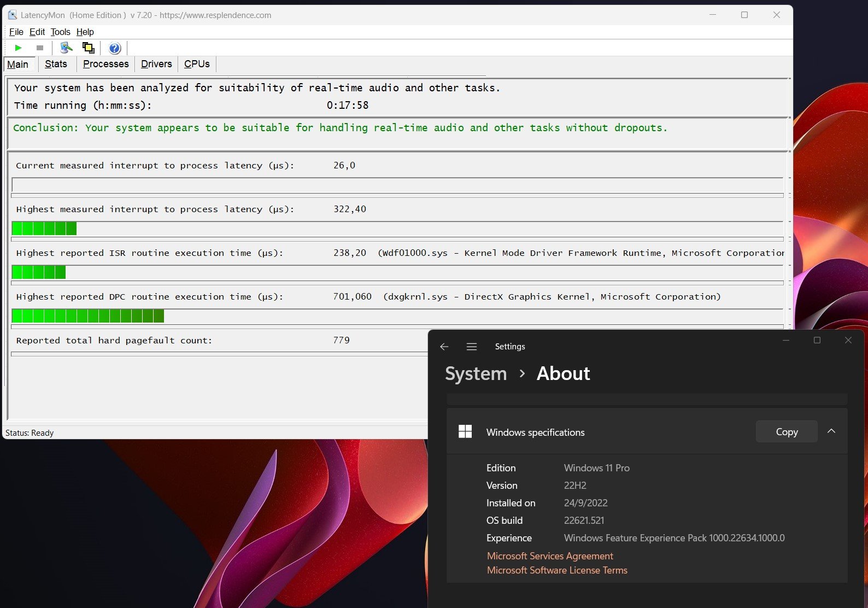868x608 pixels.
Task: Click the installed on date 24/9/2022
Action: pyautogui.click(x=585, y=503)
